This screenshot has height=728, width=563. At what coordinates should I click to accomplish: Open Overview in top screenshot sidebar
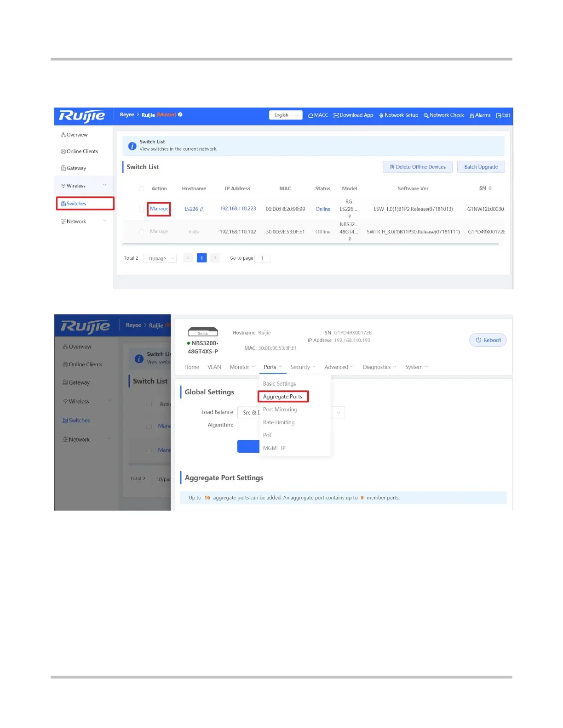point(74,135)
